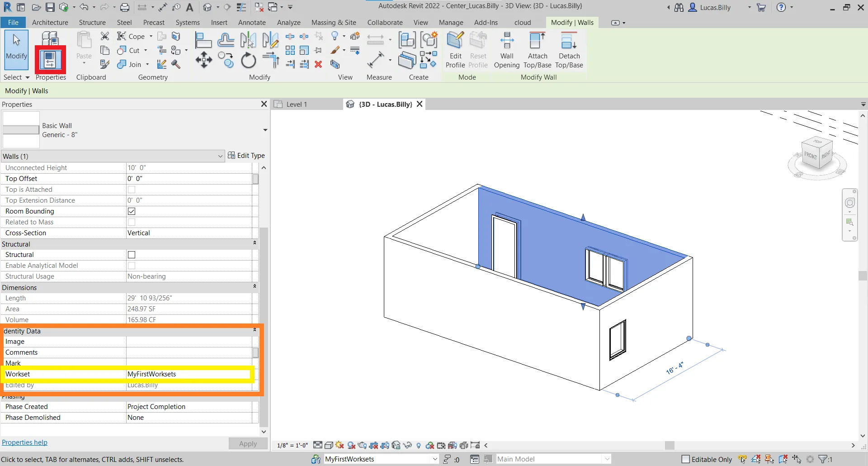Enable the Structural checkbox
Screen dimensions: 868x466
(x=132, y=255)
